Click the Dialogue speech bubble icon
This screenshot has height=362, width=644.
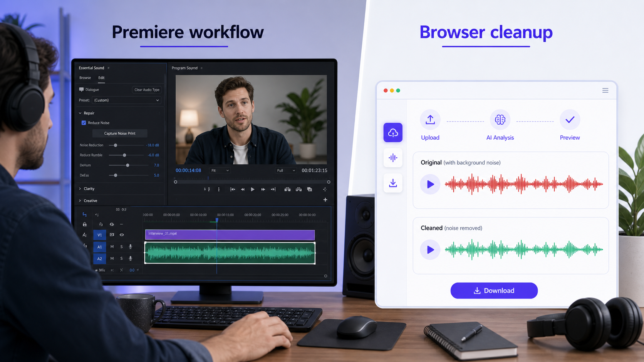tap(81, 89)
